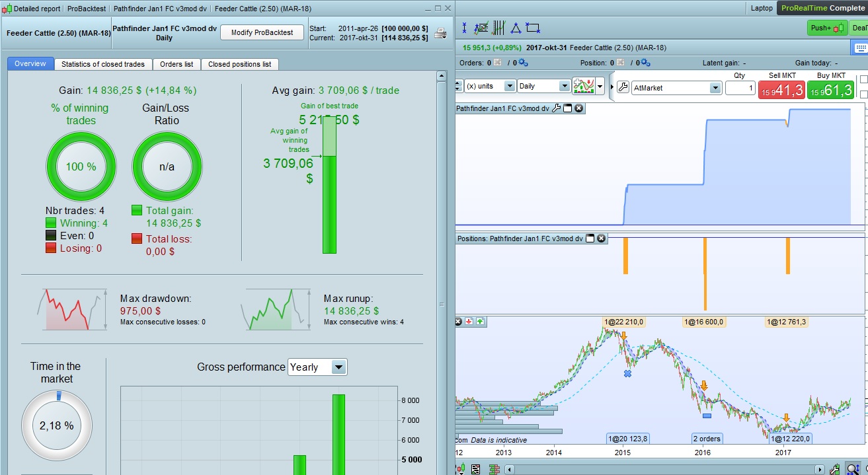868x475 pixels.
Task: Close the Pathfinder equity curve panel
Action: click(x=578, y=108)
